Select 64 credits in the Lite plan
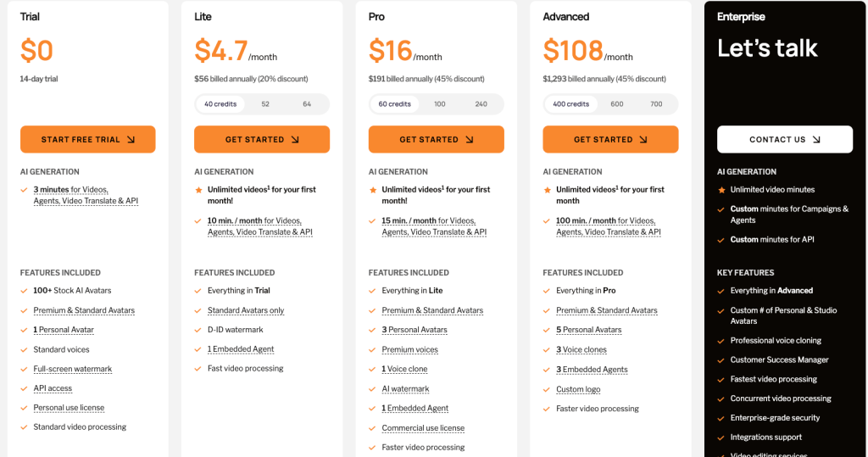This screenshot has width=868, height=457. [x=307, y=104]
